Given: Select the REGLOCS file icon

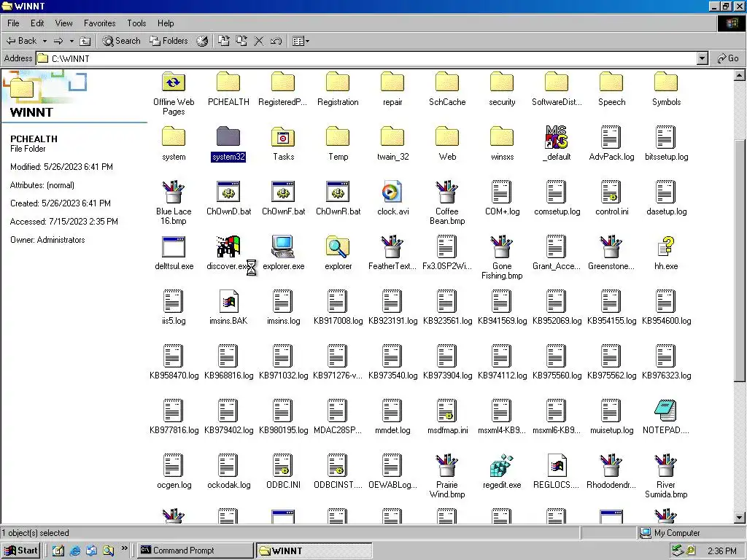Looking at the screenshot, I should click(557, 465).
